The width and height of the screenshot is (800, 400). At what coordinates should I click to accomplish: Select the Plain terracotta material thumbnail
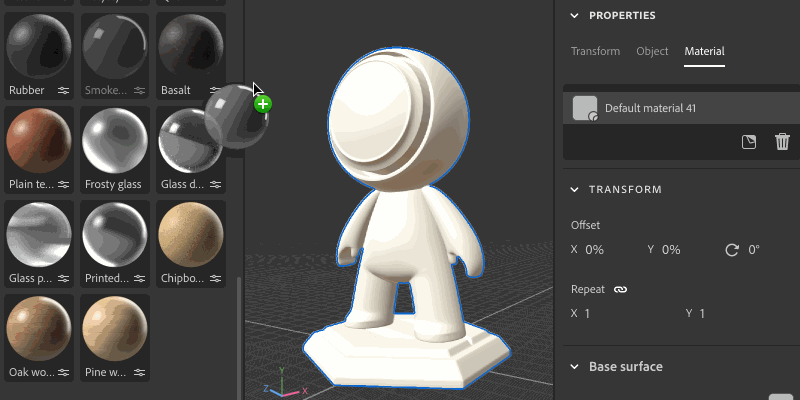(39, 141)
